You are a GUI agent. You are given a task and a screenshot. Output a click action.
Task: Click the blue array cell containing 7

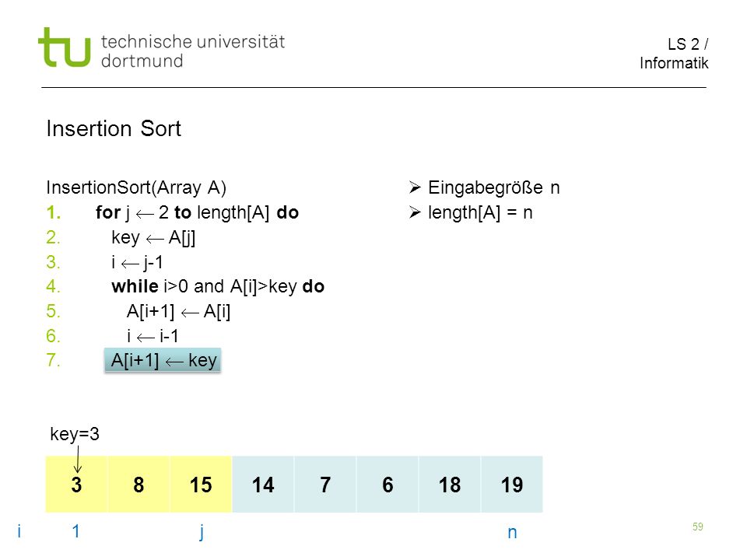pyautogui.click(x=325, y=485)
